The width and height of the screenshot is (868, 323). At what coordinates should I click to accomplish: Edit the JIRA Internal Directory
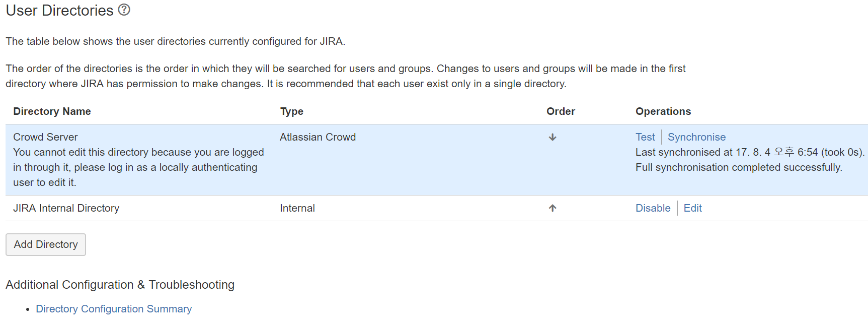click(x=692, y=208)
